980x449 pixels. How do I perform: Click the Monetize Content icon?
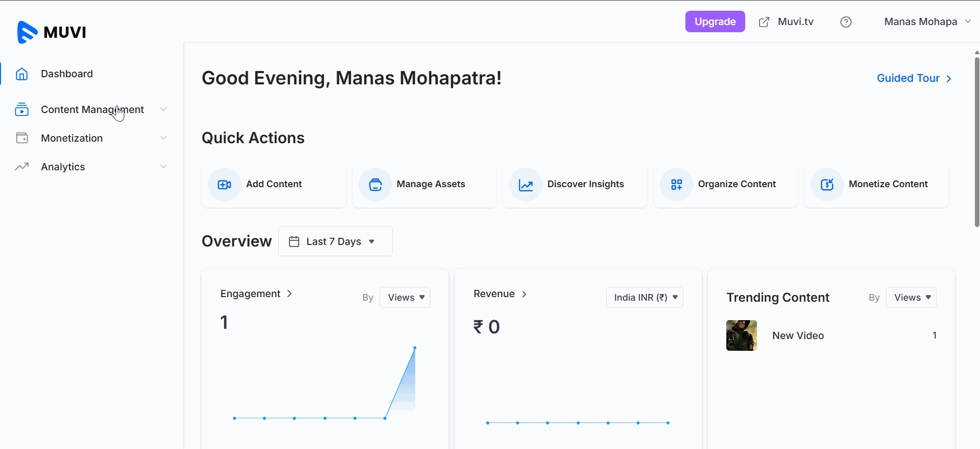click(827, 185)
